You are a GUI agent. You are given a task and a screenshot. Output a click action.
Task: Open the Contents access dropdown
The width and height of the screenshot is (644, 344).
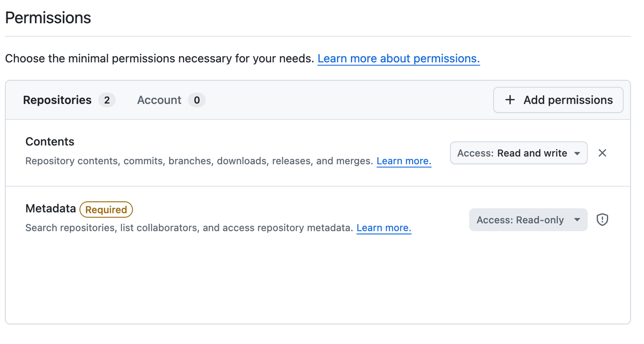(518, 153)
